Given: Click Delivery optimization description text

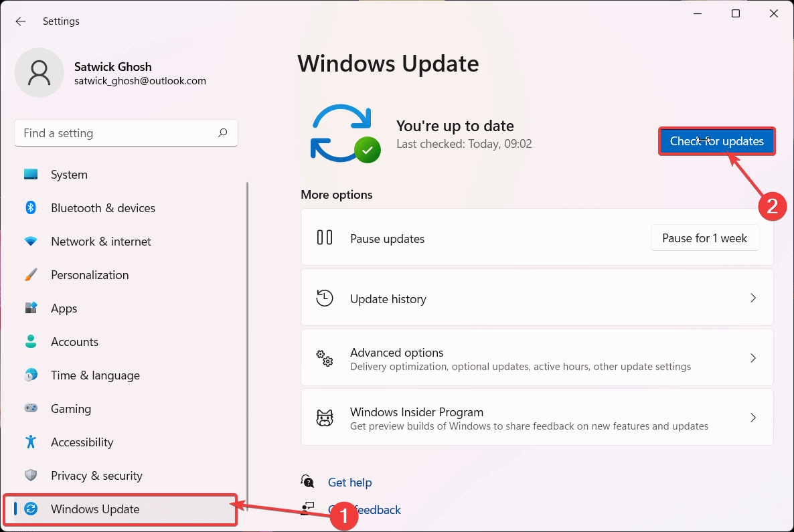Looking at the screenshot, I should pyautogui.click(x=520, y=367).
